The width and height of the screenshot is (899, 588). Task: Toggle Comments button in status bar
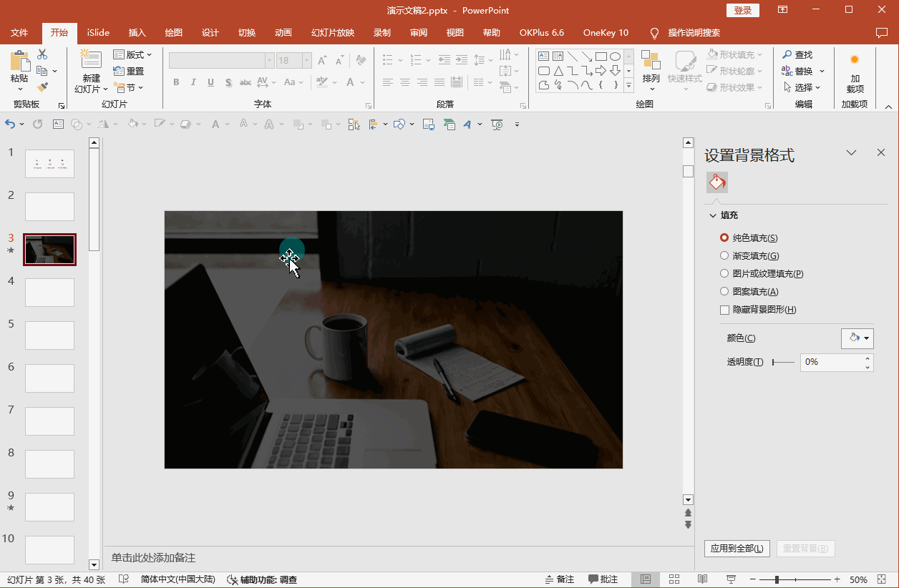pos(603,579)
